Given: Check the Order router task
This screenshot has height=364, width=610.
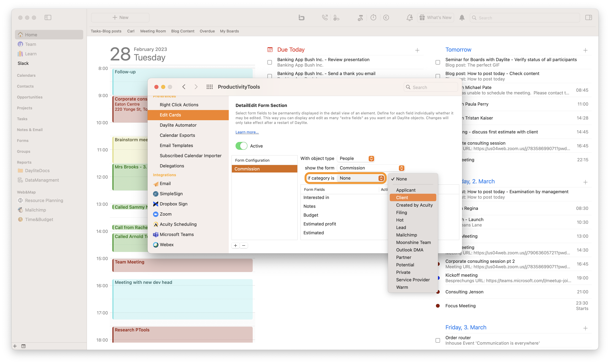Looking at the screenshot, I should point(438,340).
